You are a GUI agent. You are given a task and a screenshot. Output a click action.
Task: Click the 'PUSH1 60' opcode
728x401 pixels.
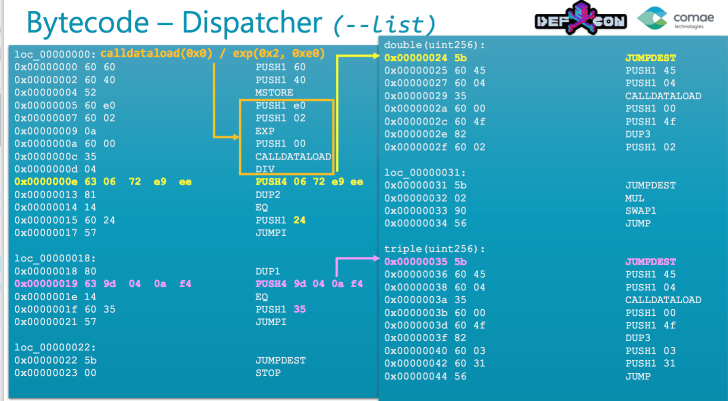tap(280, 67)
